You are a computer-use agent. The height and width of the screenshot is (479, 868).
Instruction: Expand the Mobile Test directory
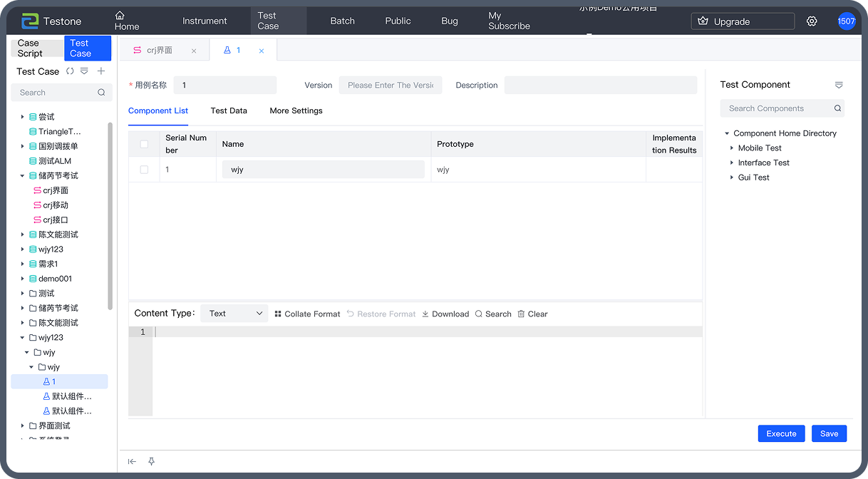click(732, 148)
